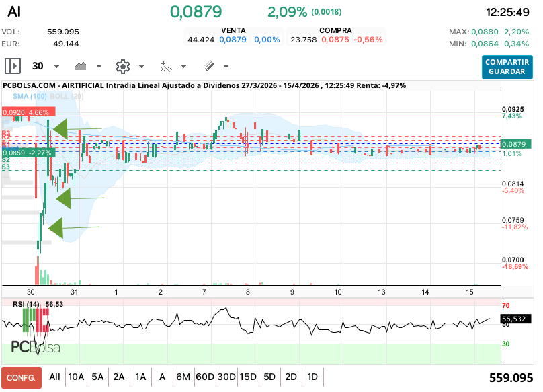
Task: Click the top green arrow annotation
Action: (x=61, y=128)
